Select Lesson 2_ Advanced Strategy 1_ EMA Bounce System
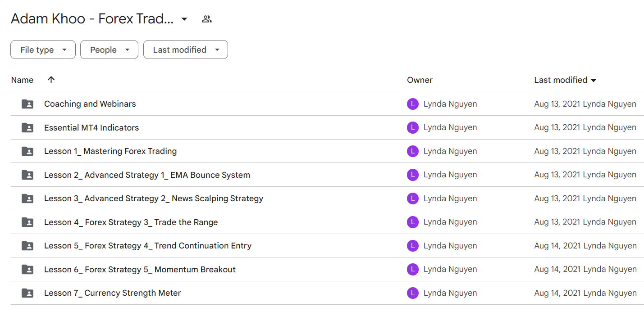Image resolution: width=644 pixels, height=334 pixels. 147,175
